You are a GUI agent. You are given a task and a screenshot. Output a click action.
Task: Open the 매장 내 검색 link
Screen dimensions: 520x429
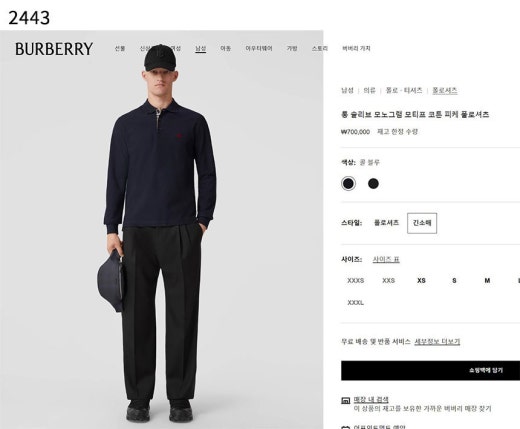371,399
